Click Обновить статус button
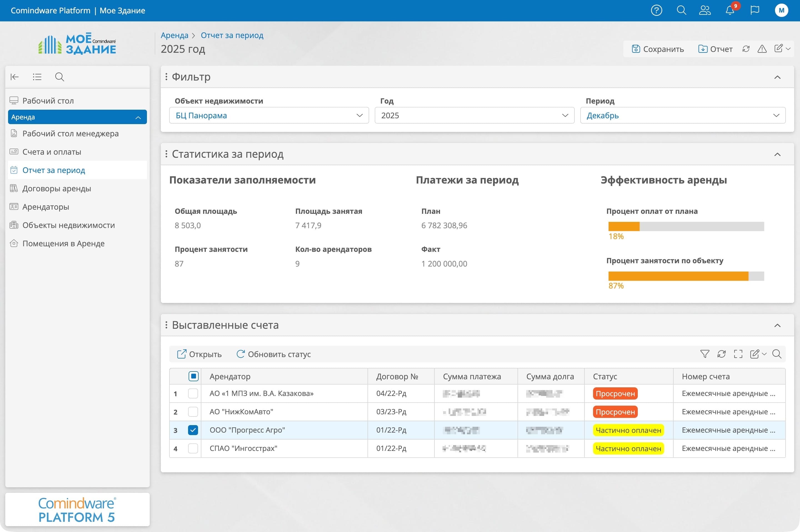Screen dimensions: 800x532 click(274, 354)
